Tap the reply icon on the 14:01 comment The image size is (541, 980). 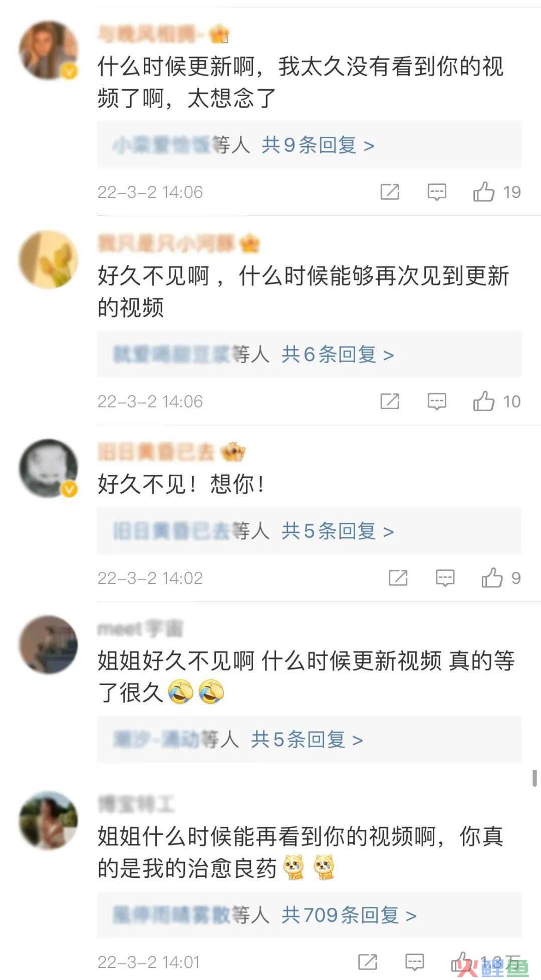point(415,962)
